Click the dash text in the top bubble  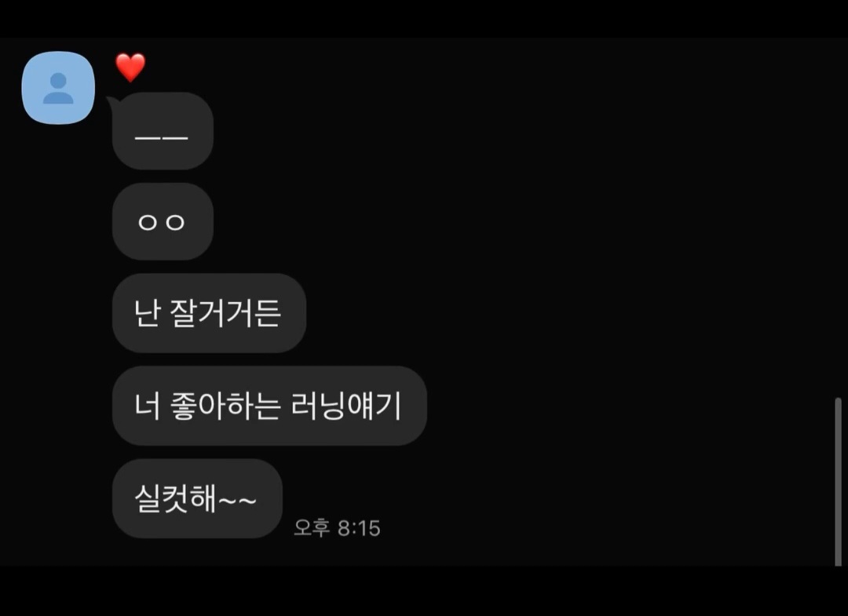point(161,137)
